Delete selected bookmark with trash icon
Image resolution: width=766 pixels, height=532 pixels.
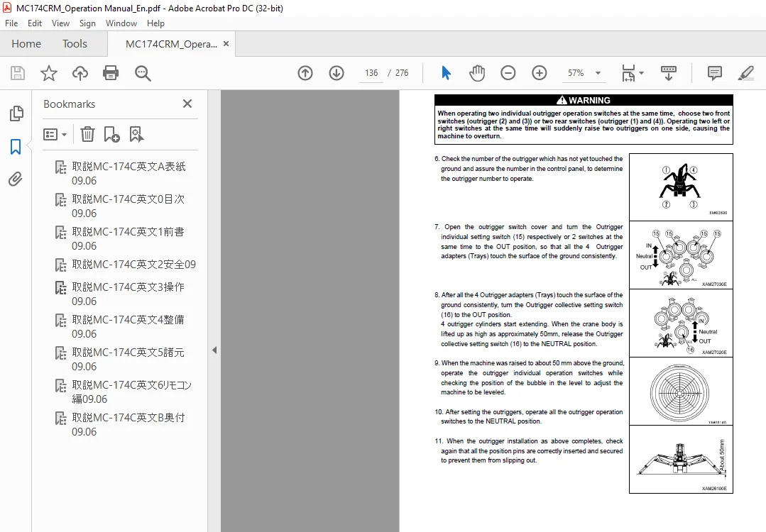(x=87, y=134)
